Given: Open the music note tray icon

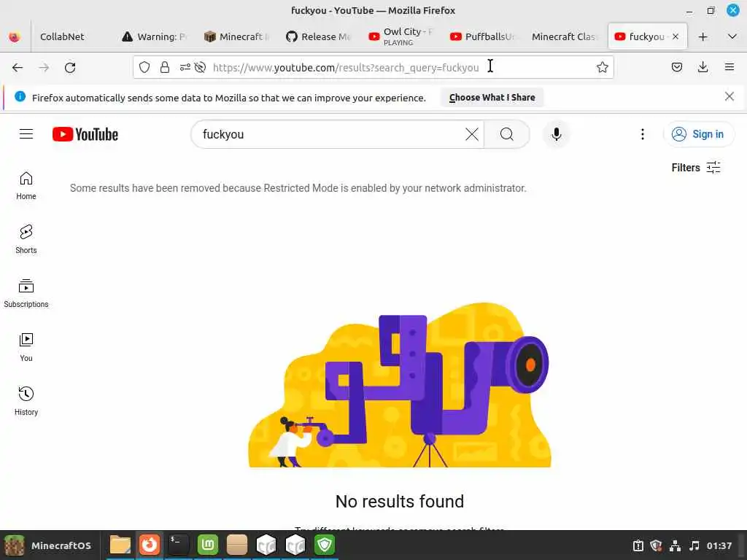Looking at the screenshot, I should tap(694, 545).
